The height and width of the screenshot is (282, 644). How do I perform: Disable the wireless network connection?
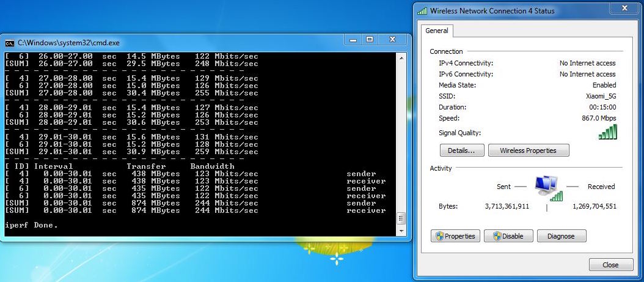point(508,236)
